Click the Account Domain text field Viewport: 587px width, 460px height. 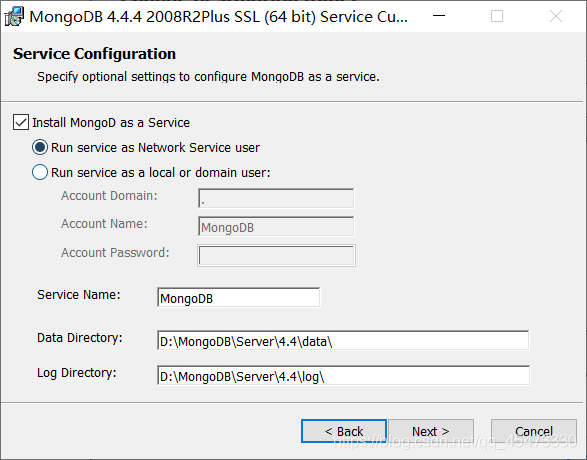[276, 198]
